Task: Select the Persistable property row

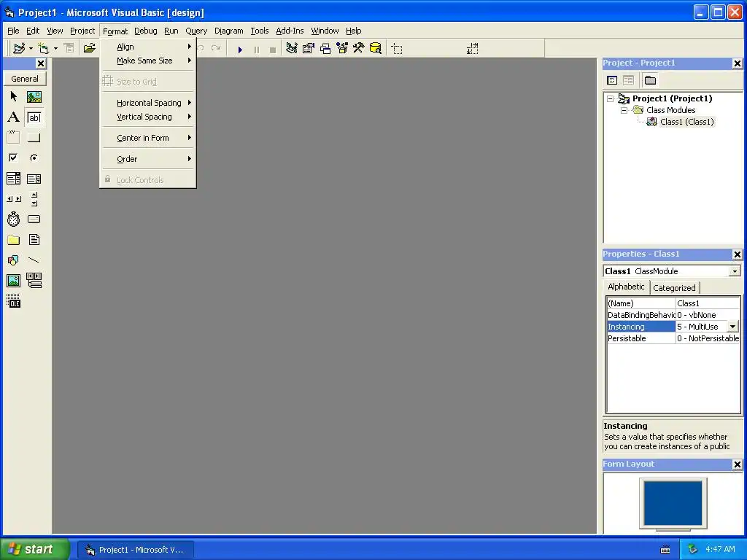Action: 673,338
